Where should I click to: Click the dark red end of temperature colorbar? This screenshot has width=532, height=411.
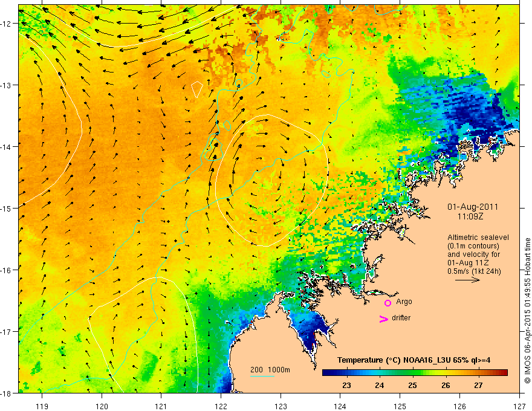[x=504, y=373]
